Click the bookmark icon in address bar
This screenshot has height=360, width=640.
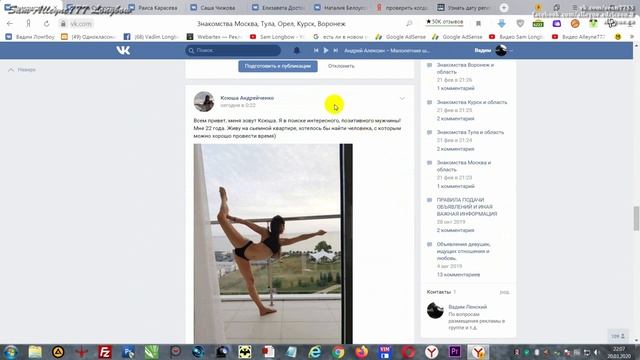pos(478,24)
